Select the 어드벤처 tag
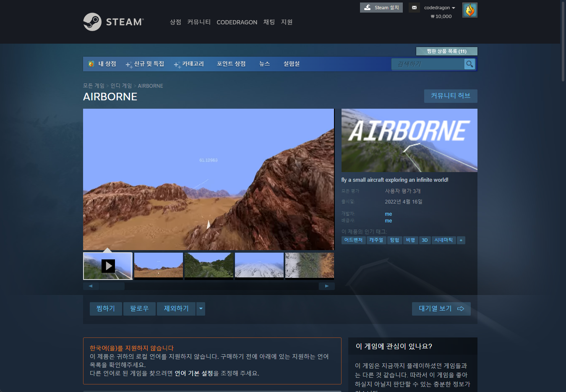The image size is (566, 392). [353, 240]
